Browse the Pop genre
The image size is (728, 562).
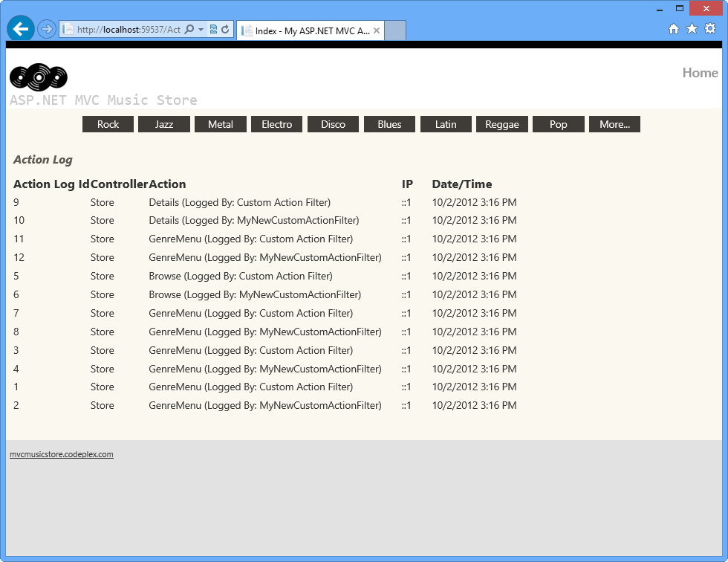(558, 124)
